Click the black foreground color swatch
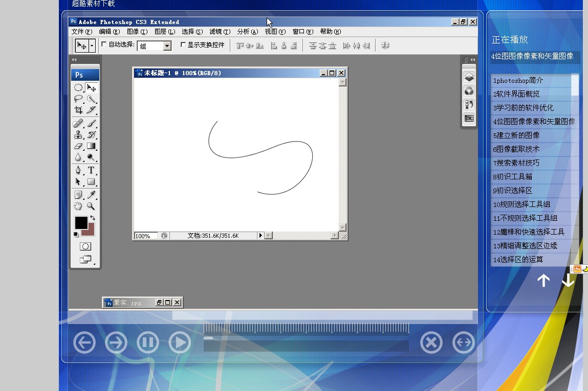 pos(81,222)
